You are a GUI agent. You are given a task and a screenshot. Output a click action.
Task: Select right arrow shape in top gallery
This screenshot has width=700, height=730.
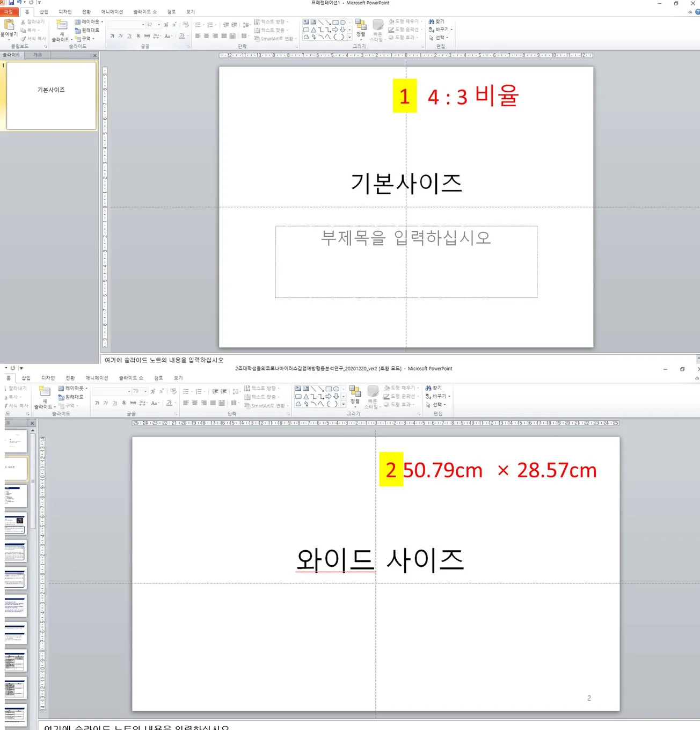click(x=336, y=30)
